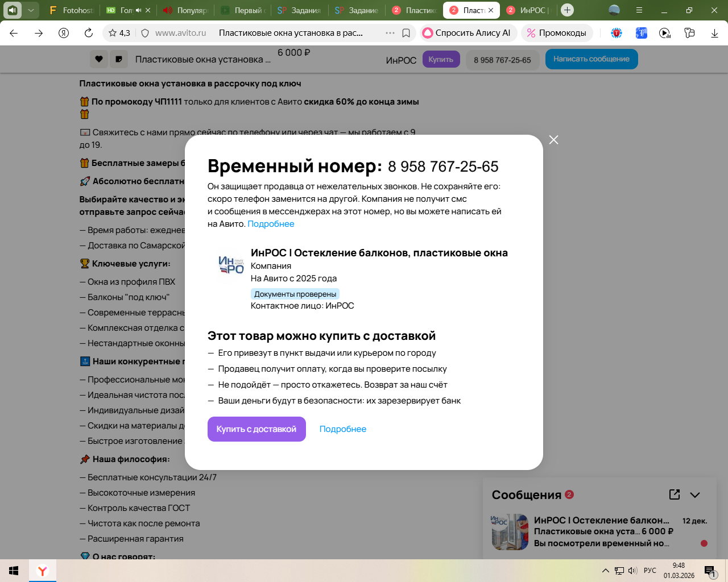This screenshot has width=728, height=582.
Task: Add a note to the listing
Action: (118, 59)
